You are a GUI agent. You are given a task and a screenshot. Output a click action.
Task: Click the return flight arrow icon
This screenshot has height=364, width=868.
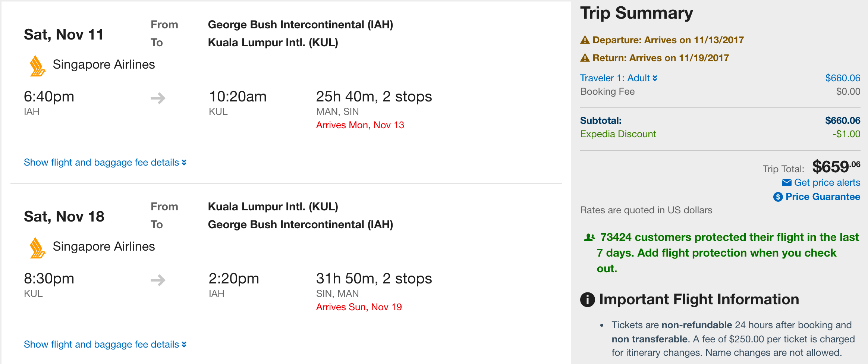point(158,280)
